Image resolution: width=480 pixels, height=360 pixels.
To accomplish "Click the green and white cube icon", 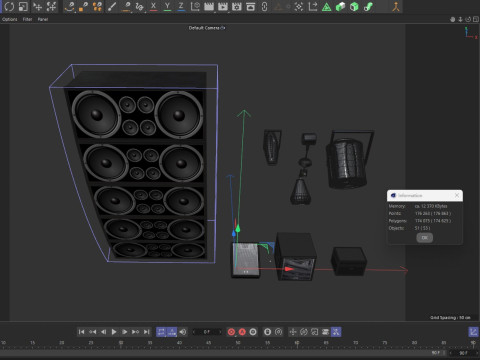I will pyautogui.click(x=340, y=7).
